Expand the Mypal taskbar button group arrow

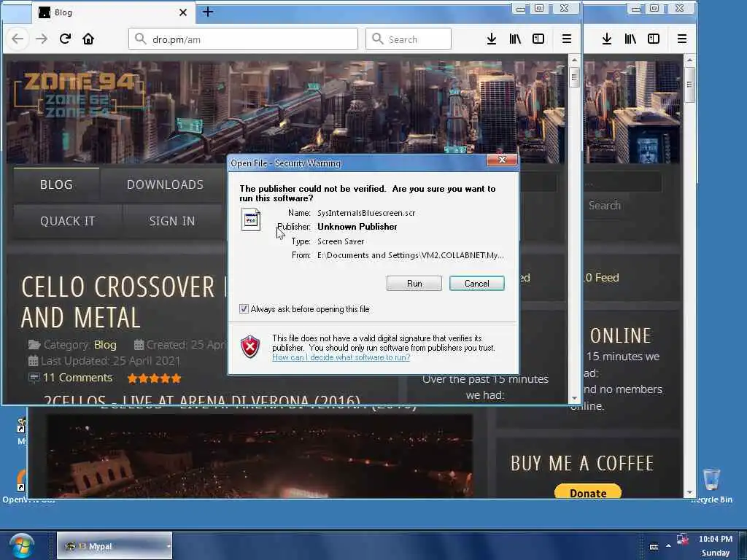(x=169, y=546)
